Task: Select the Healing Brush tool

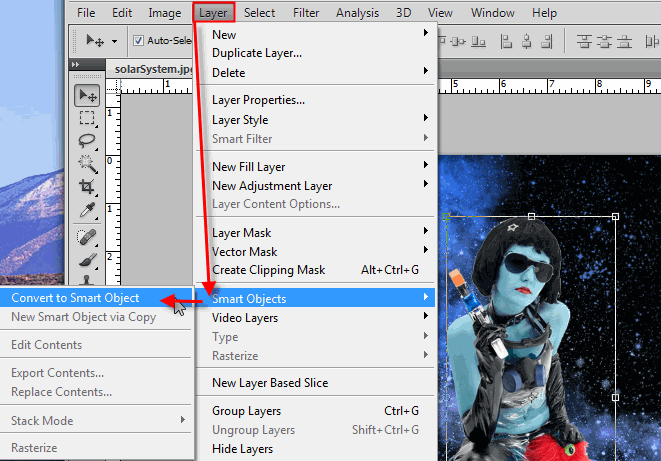Action: coord(87,236)
